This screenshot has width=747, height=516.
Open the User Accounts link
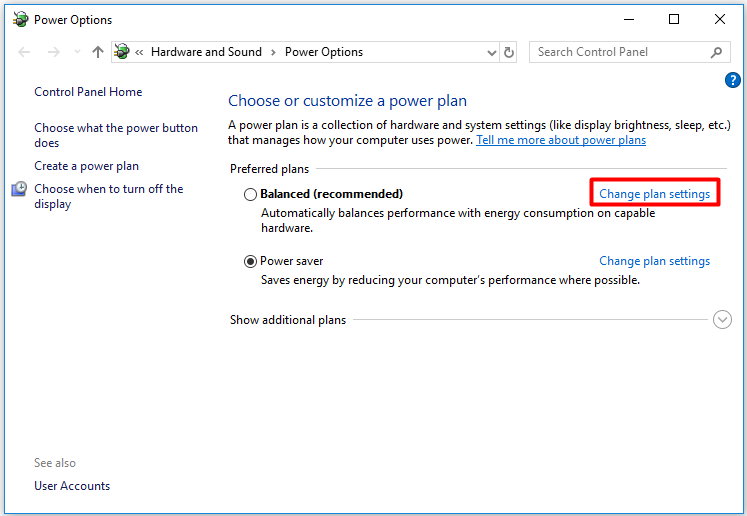[72, 486]
